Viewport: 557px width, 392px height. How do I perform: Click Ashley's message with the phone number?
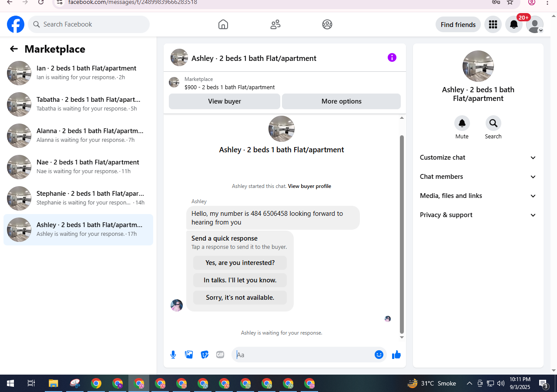click(x=273, y=218)
